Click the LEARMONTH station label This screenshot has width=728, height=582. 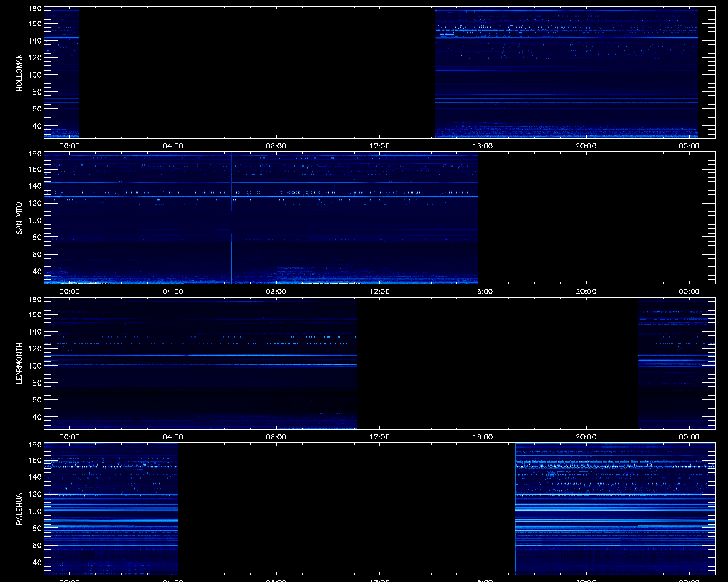[19, 364]
